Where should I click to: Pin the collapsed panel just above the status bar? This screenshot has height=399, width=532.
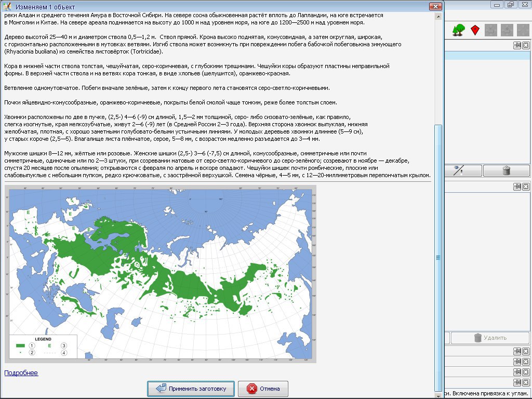pos(517,382)
